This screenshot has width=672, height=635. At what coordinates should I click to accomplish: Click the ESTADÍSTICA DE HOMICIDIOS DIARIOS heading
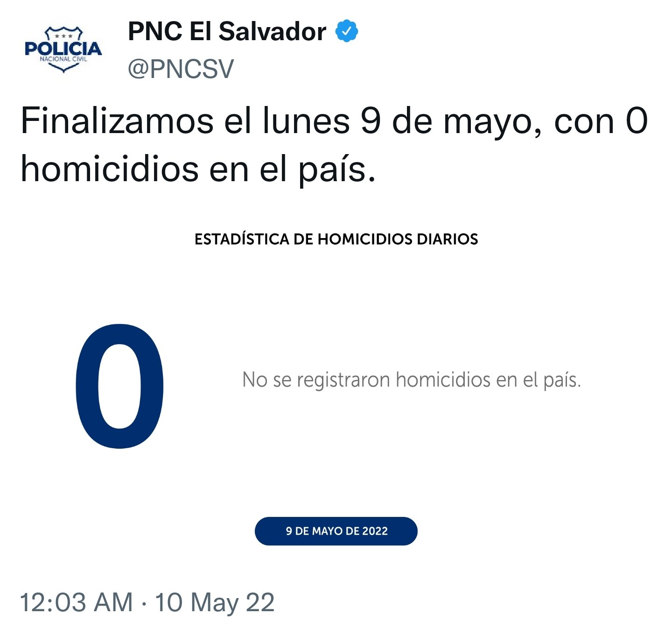[x=336, y=239]
